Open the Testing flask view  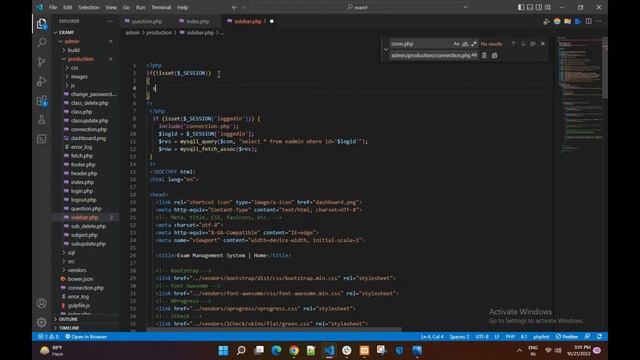coord(42,120)
